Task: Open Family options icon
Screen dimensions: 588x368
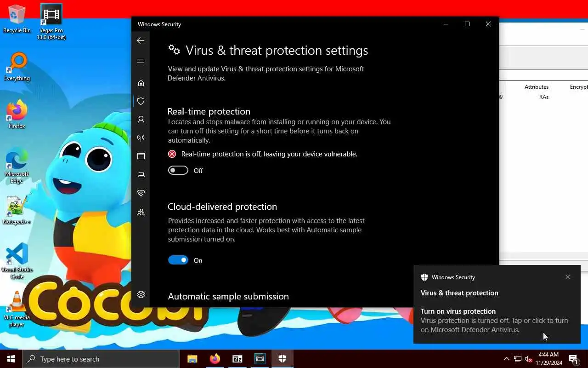Action: point(141,212)
